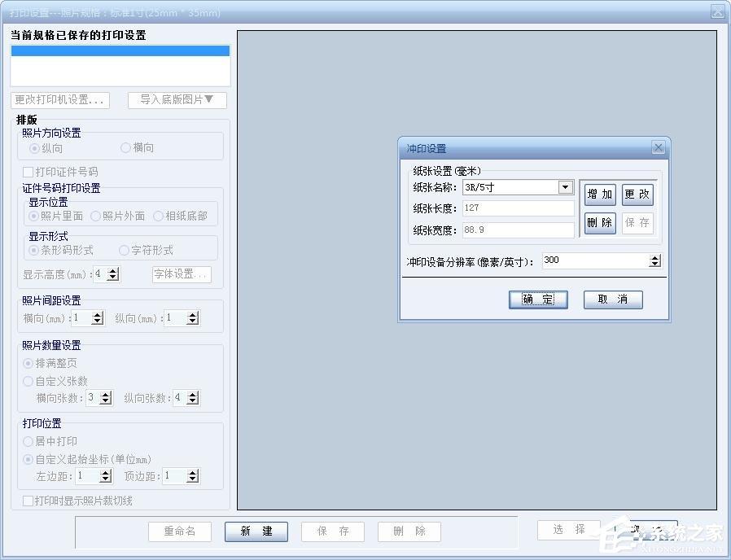The width and height of the screenshot is (731, 560).
Task: Open the 纸张名称 dropdown arrow
Action: [565, 187]
